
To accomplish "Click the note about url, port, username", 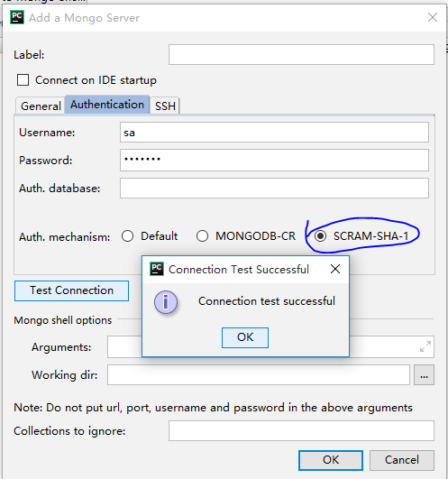I will click(213, 408).
